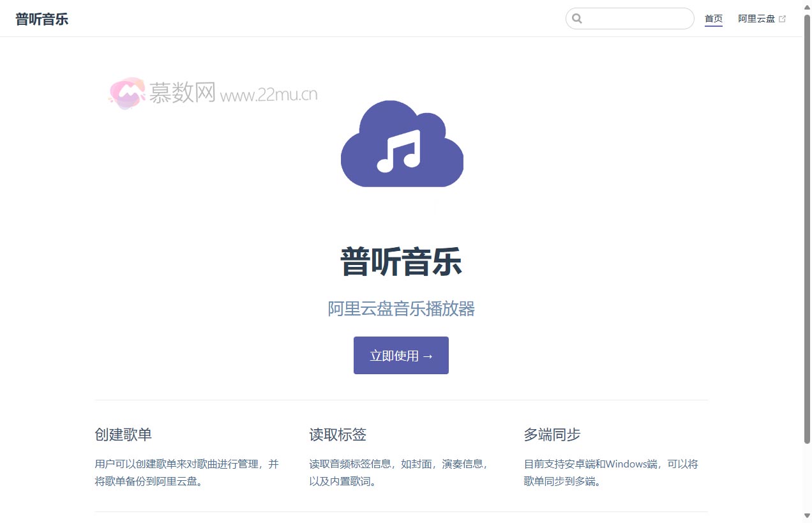Click the 创建歌单 feature heading
The width and height of the screenshot is (812, 523).
[123, 435]
